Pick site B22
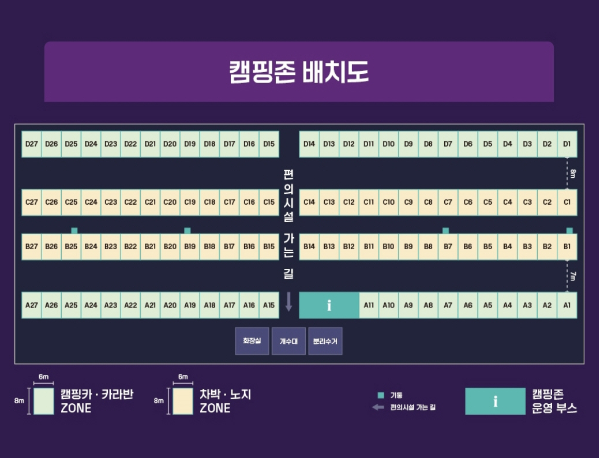 click(x=130, y=247)
